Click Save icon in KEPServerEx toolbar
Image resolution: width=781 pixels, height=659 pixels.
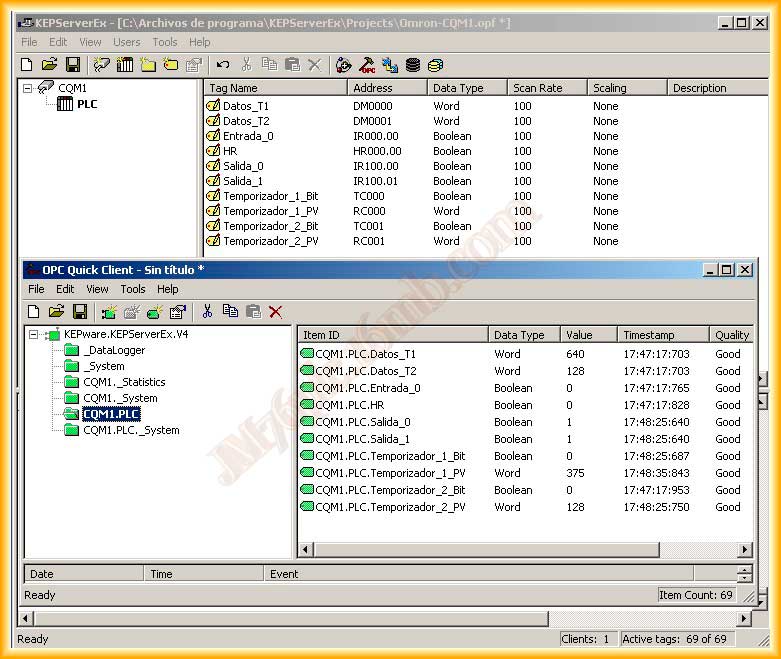click(73, 65)
